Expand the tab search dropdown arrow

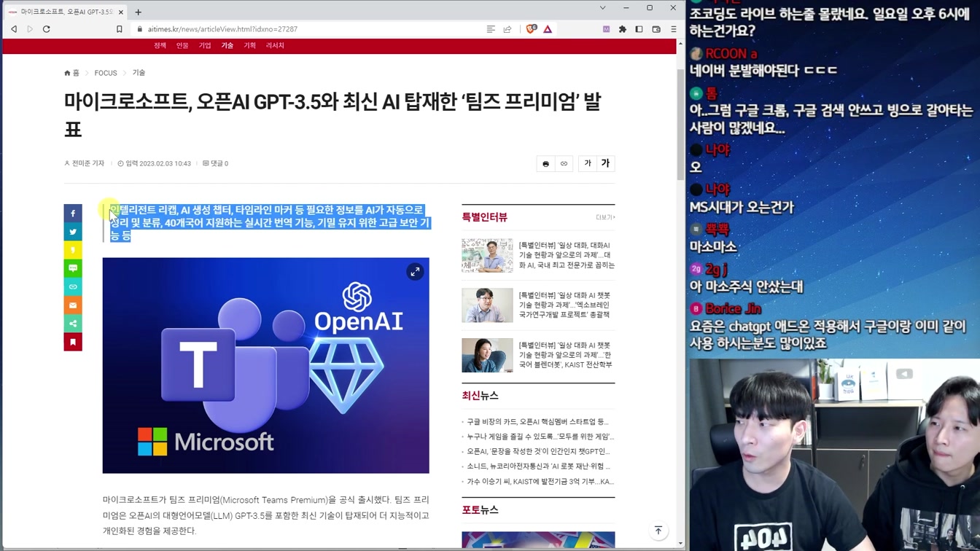[602, 8]
